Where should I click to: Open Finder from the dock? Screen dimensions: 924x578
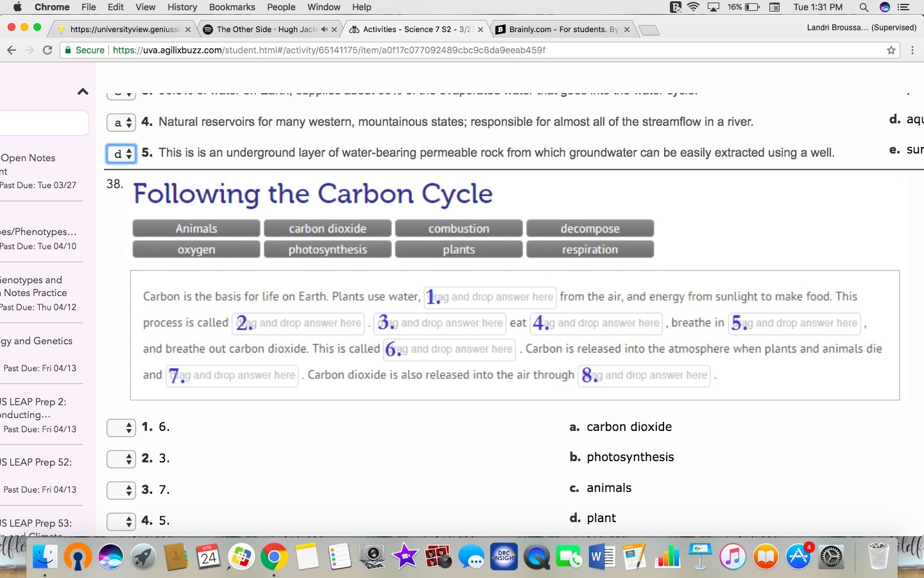click(45, 556)
